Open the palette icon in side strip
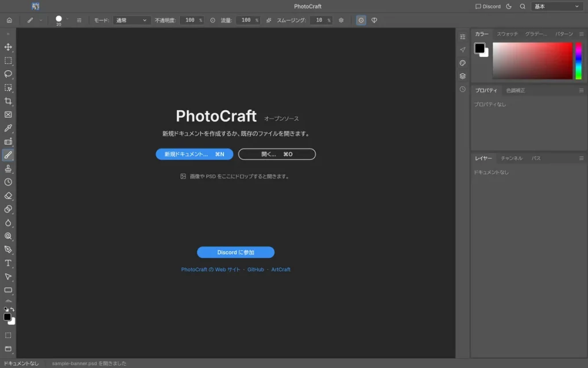The image size is (588, 368). coord(462,63)
